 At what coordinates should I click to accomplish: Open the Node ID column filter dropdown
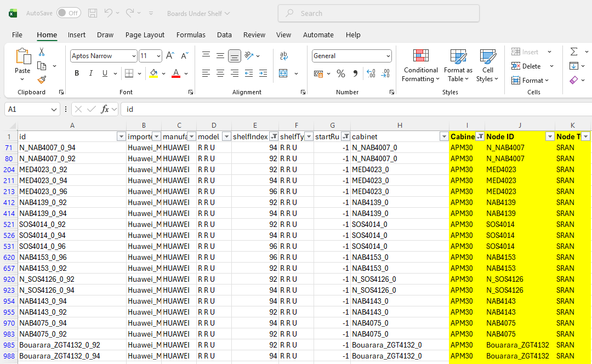point(550,136)
